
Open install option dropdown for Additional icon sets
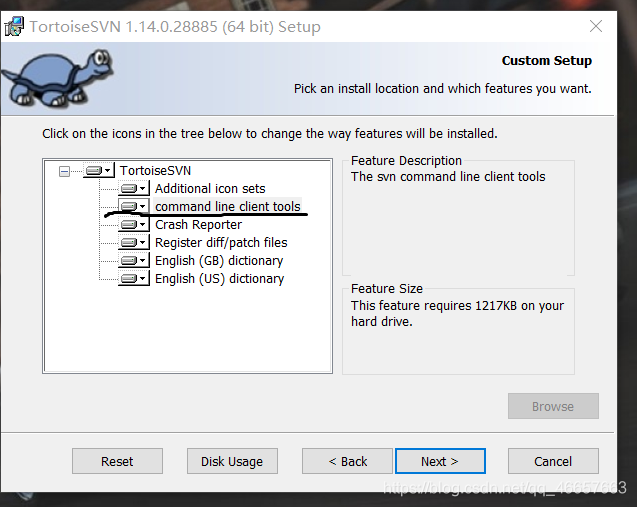[x=134, y=188]
